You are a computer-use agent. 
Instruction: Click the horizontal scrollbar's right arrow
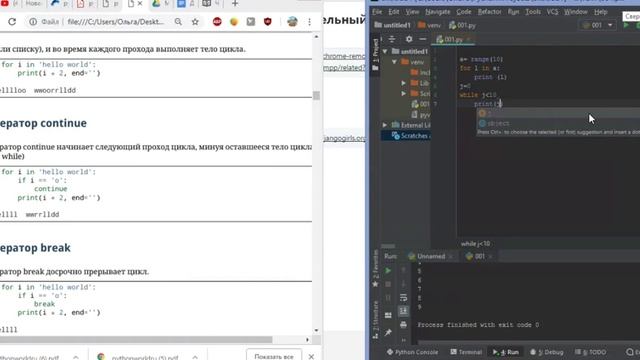[x=307, y=340]
